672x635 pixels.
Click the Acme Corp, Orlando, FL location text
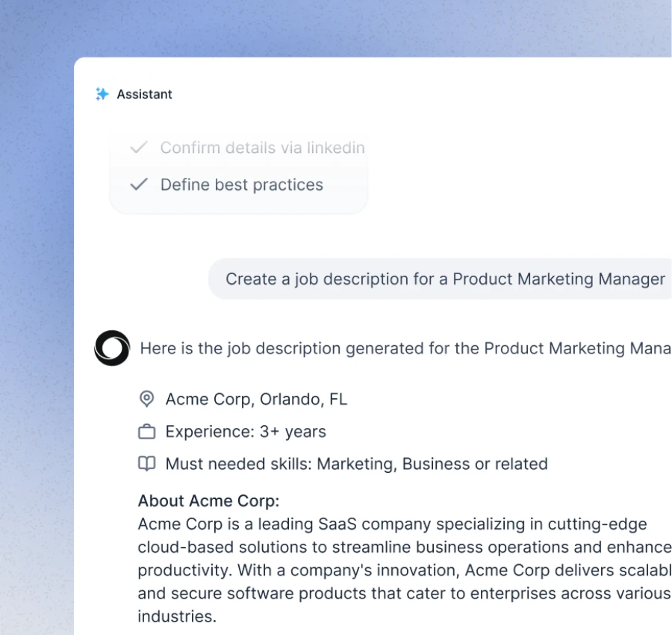click(256, 399)
